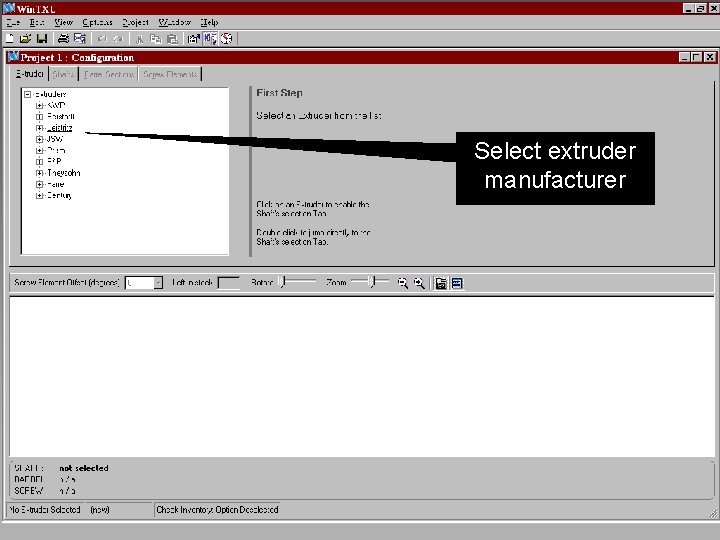Minimize the Project 1 Configuration window
Screen dimensions: 720x540
coord(684,57)
